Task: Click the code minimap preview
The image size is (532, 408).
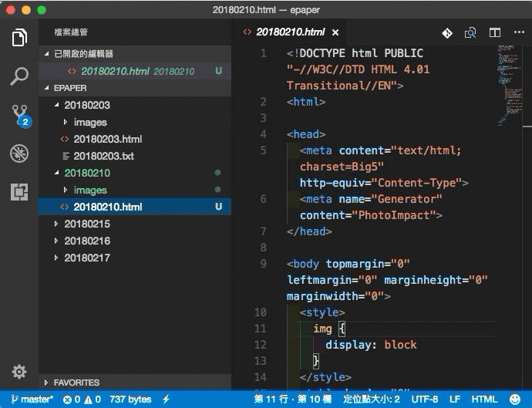Action: [x=510, y=85]
